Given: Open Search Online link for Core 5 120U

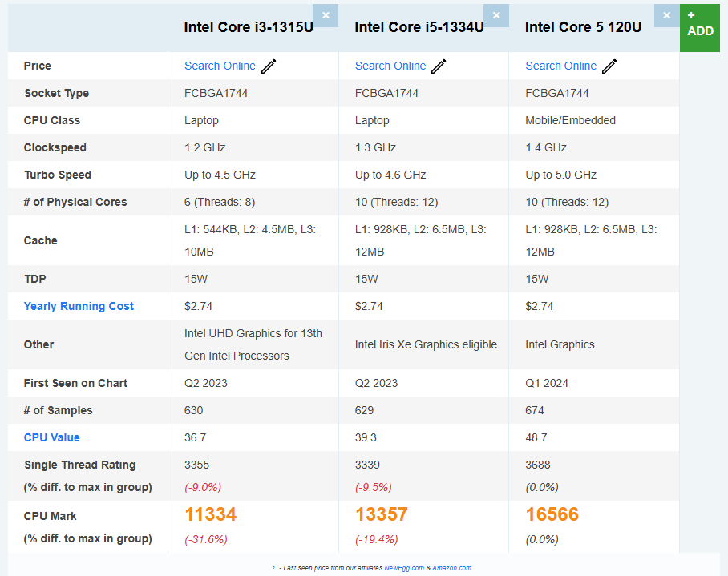Looking at the screenshot, I should pos(560,66).
